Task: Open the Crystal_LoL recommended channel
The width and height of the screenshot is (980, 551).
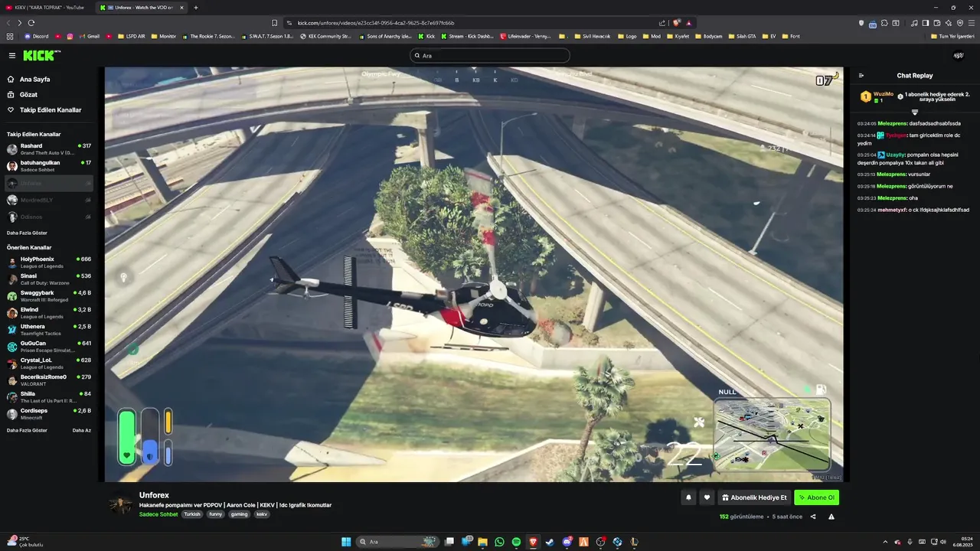Action: [49, 363]
